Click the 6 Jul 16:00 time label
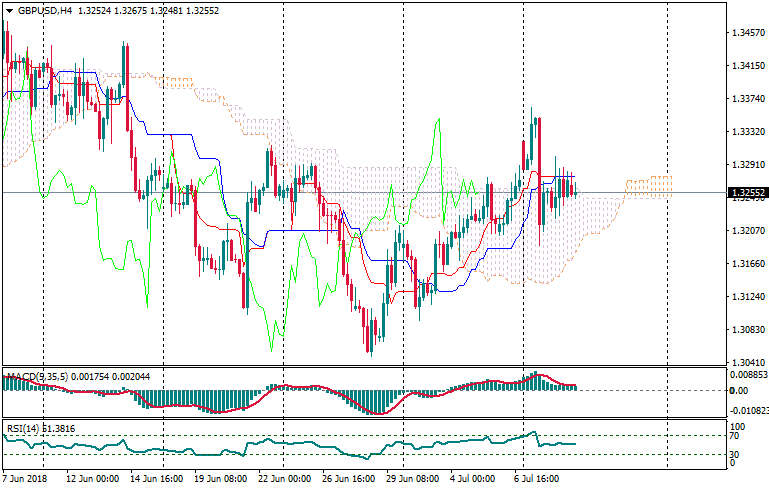Image resolution: width=769 pixels, height=490 pixels. (538, 480)
